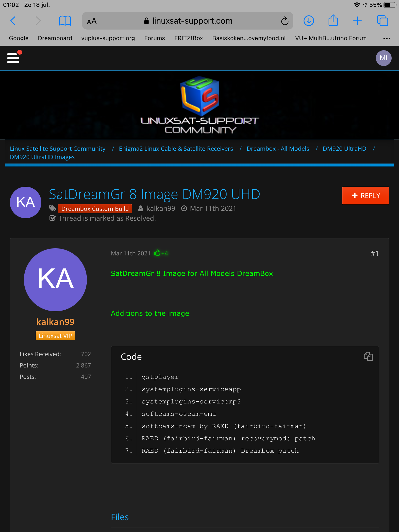
Task: Open Enigma2 Linux Cable & Satellite Receivers
Action: [x=176, y=149]
